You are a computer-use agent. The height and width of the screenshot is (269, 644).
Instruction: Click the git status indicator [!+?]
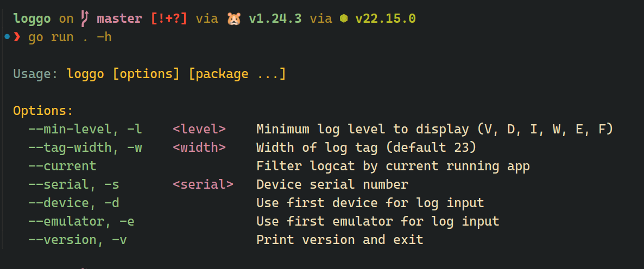(169, 18)
